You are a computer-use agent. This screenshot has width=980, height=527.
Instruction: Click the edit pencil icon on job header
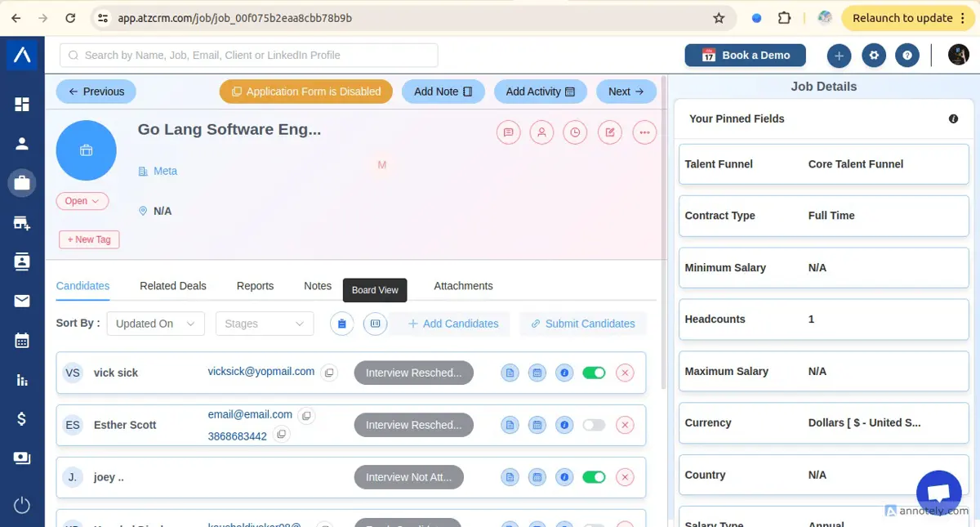tap(609, 132)
